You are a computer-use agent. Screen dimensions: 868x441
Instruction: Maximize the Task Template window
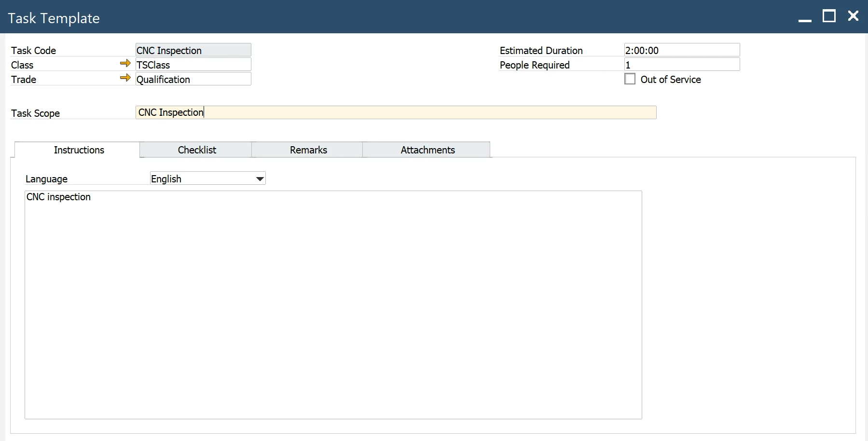coord(829,16)
